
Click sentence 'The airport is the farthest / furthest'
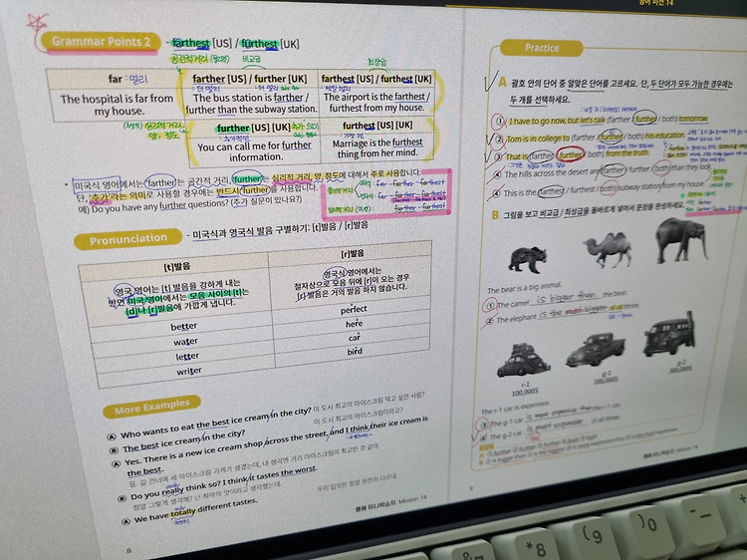click(376, 102)
